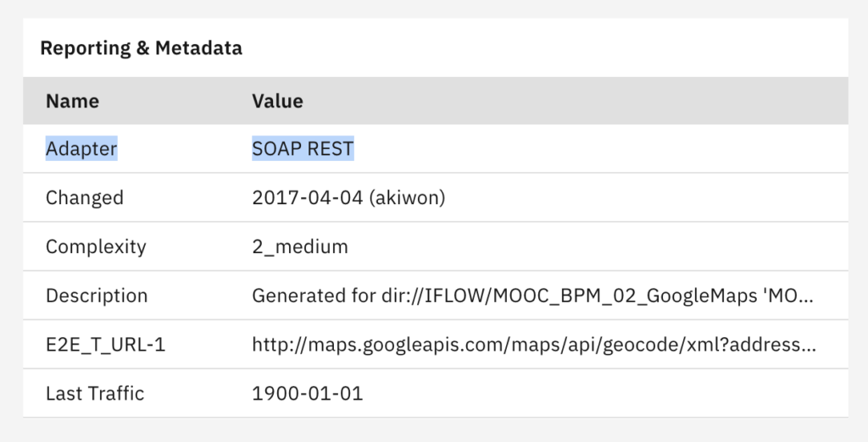The image size is (868, 442).
Task: Select the E2E_T_URL-1 row label
Action: pos(105,345)
